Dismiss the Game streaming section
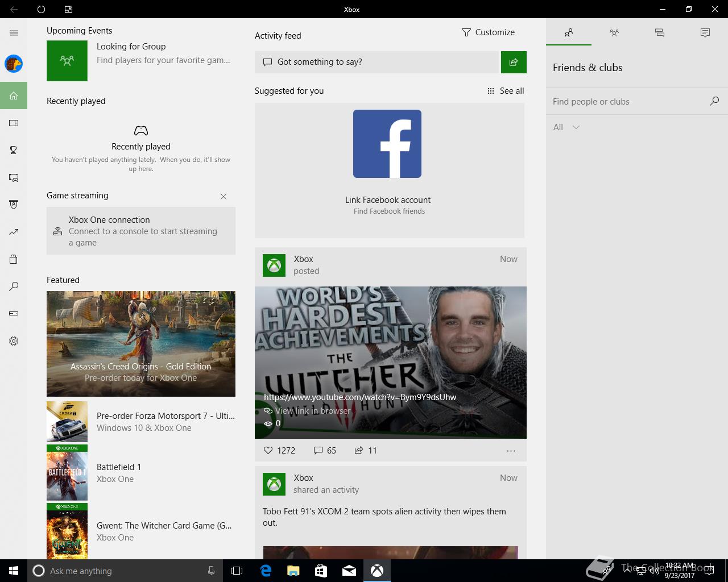728x582 pixels. [x=224, y=197]
